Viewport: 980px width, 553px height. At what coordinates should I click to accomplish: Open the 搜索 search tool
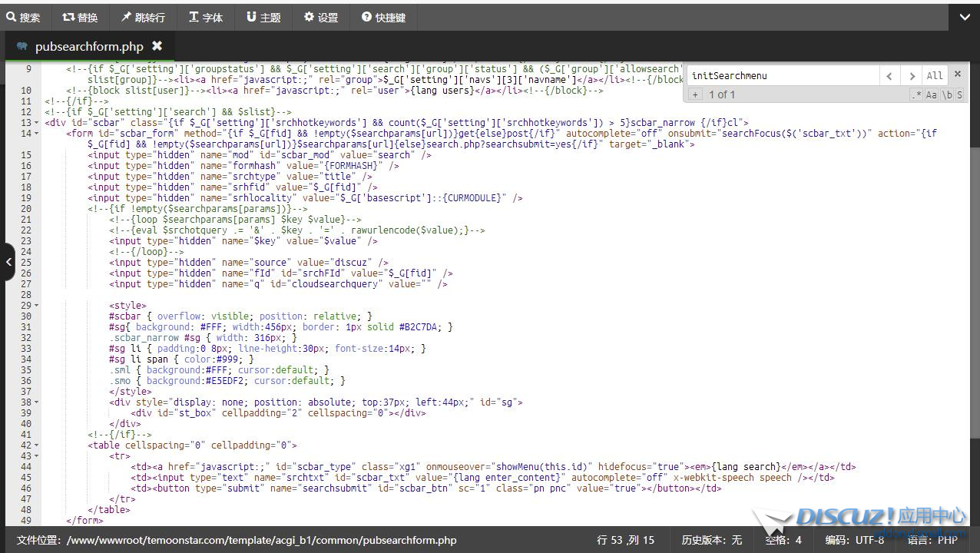tap(24, 17)
